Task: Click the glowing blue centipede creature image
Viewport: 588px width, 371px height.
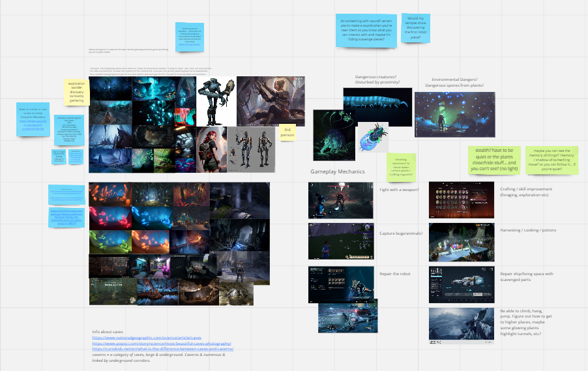Action: [377, 100]
